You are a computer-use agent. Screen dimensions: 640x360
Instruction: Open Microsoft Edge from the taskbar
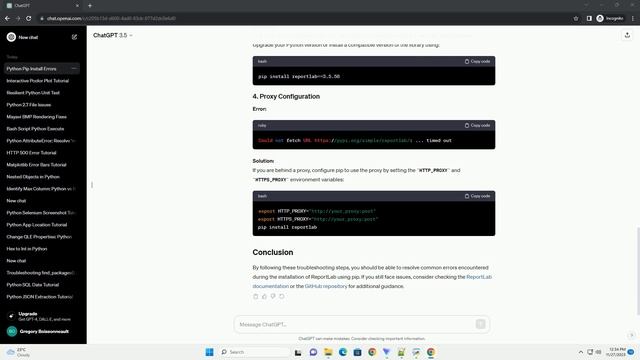tap(343, 352)
